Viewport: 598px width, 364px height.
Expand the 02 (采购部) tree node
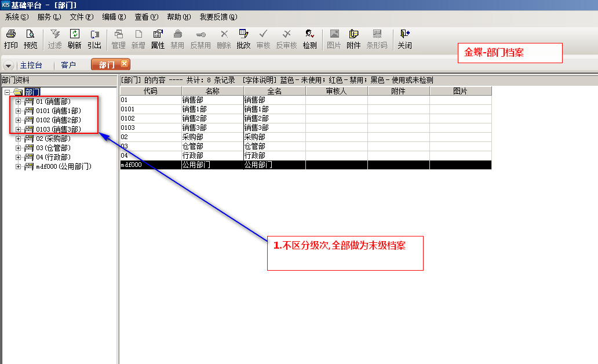[19, 139]
